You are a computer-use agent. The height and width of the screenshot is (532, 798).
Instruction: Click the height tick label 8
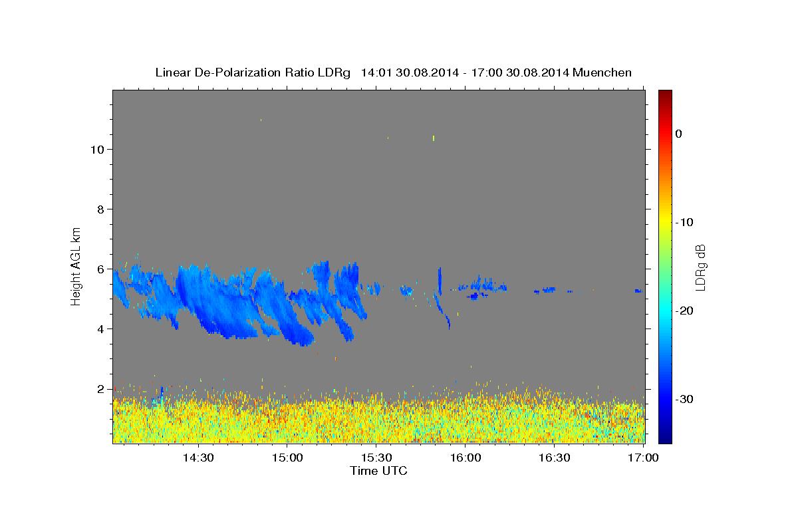click(x=100, y=209)
